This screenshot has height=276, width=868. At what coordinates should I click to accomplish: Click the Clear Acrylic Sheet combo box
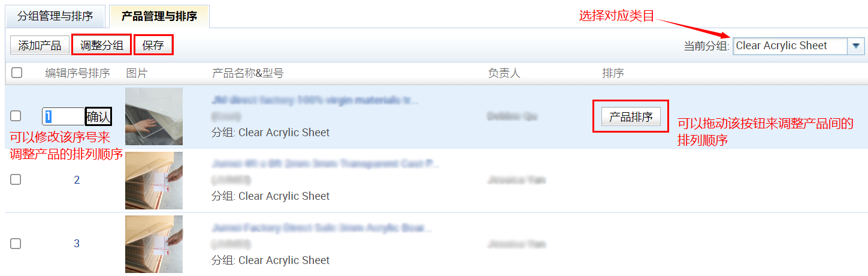pos(790,46)
